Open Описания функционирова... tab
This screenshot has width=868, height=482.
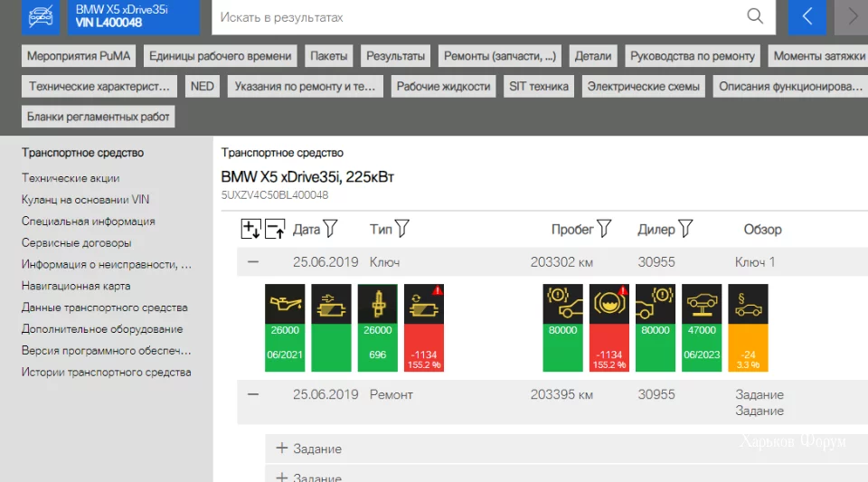790,86
